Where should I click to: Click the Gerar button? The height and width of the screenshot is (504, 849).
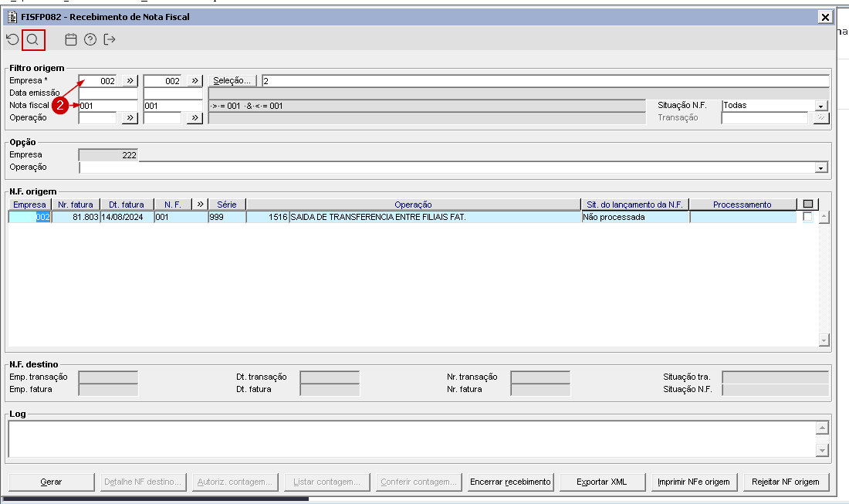coord(52,482)
